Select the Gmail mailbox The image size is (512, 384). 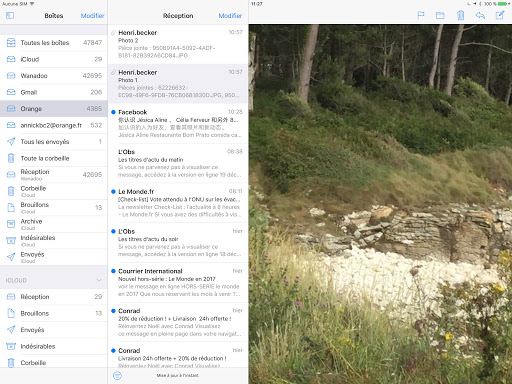point(54,92)
